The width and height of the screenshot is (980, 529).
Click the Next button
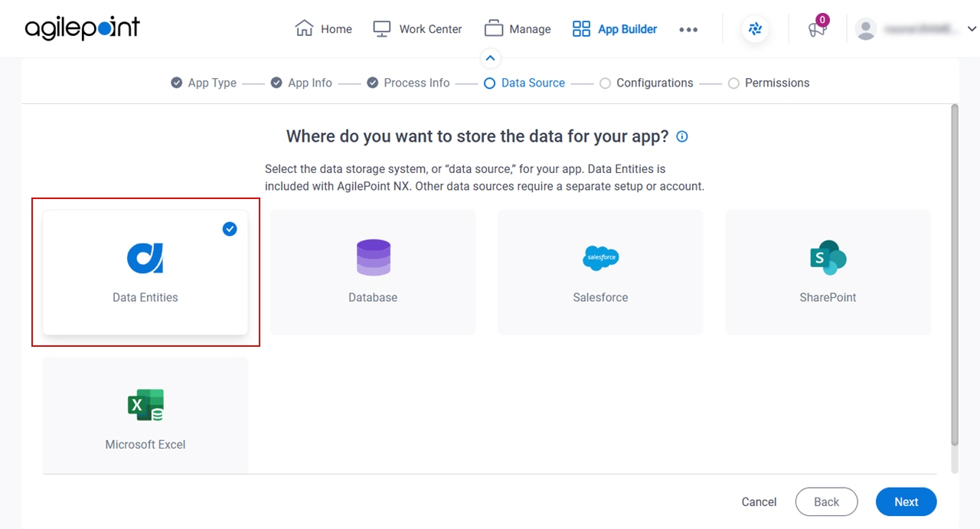[906, 502]
